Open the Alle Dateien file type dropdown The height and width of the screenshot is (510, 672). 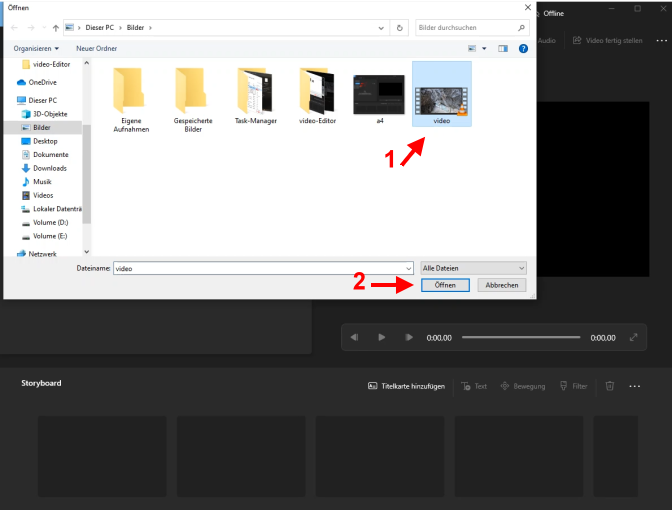click(x=473, y=268)
